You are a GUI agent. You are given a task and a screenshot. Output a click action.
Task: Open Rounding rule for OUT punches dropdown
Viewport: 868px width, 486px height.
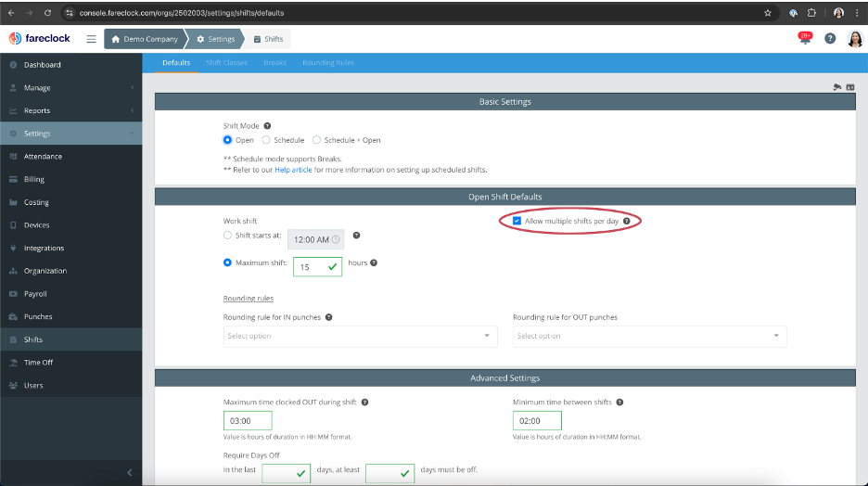coord(649,337)
